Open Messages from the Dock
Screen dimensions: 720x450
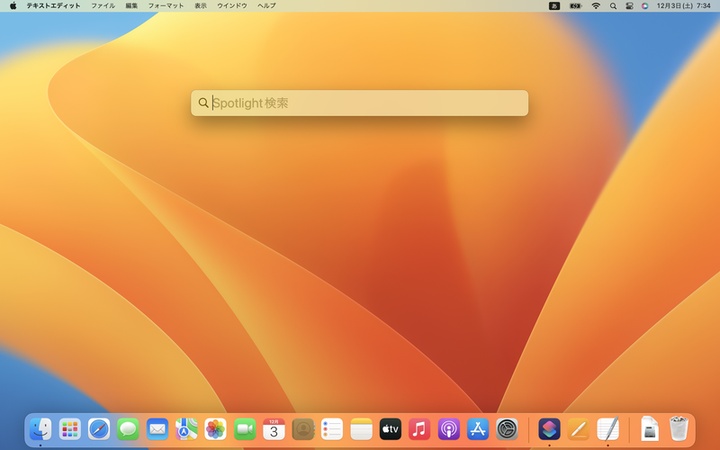128,429
